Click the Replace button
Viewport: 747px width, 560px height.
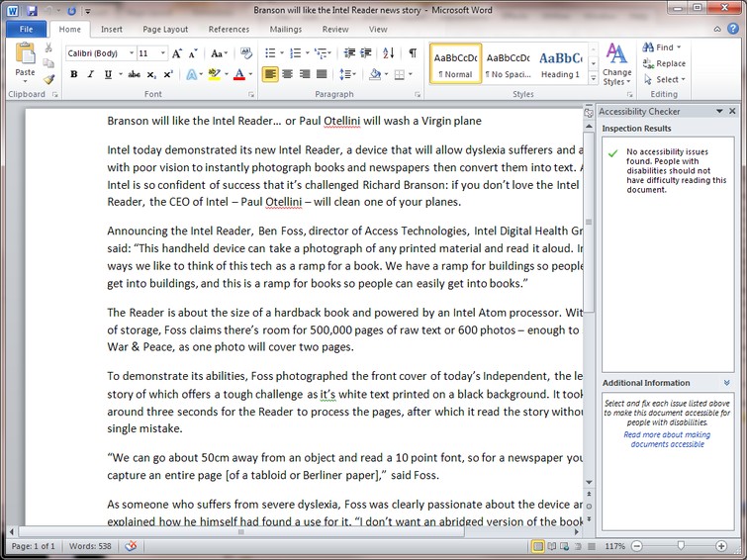[x=664, y=63]
